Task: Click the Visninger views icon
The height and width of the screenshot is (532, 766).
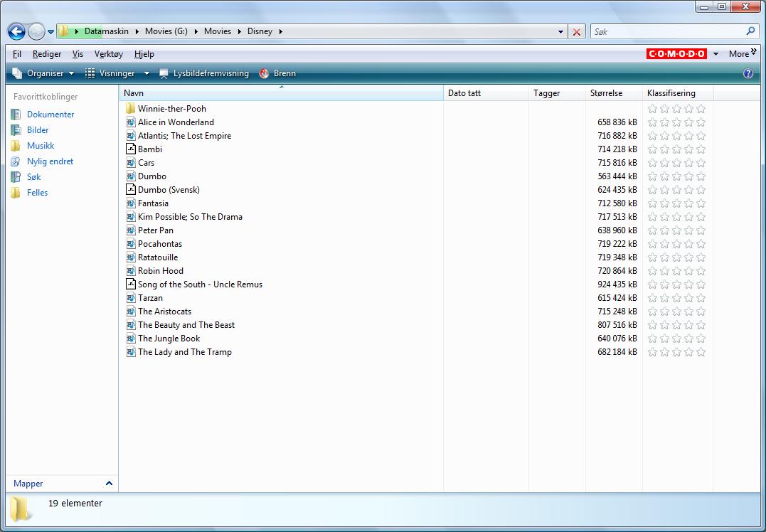Action: point(90,73)
